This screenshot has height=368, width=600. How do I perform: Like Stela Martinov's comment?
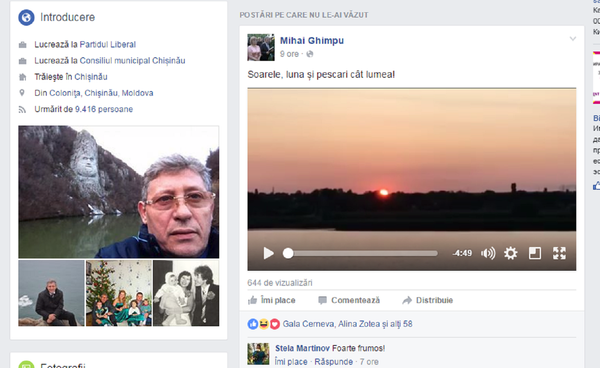pos(291,362)
